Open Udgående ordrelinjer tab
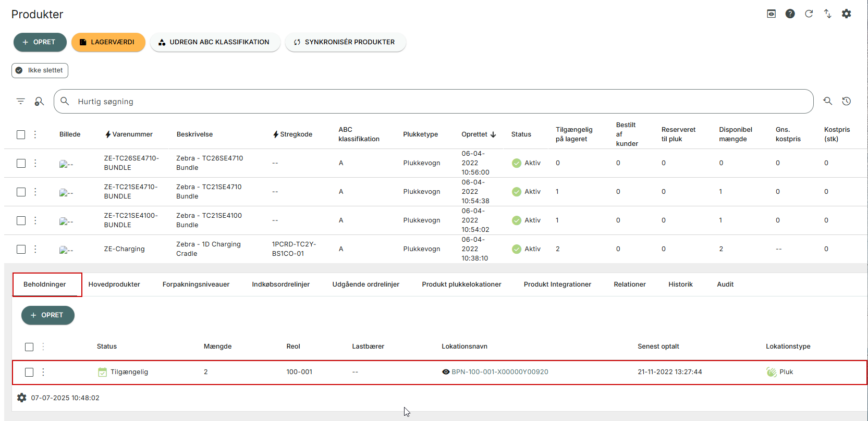 click(366, 284)
